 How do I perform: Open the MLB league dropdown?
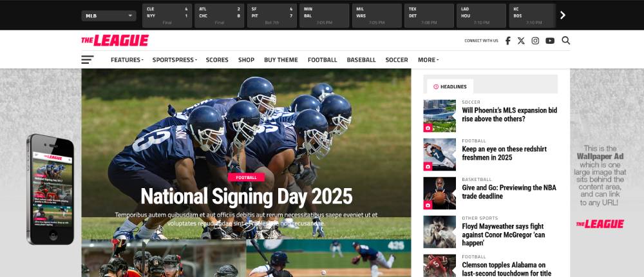click(109, 16)
